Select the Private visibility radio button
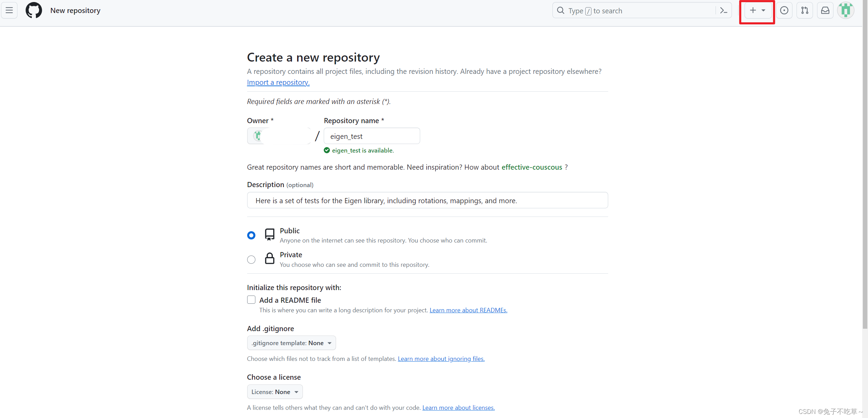 click(251, 259)
